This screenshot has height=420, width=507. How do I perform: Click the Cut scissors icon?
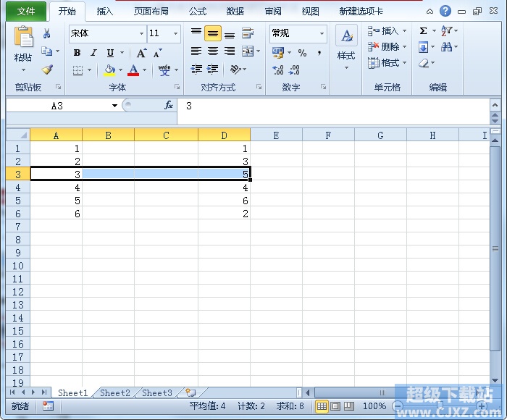pos(46,33)
